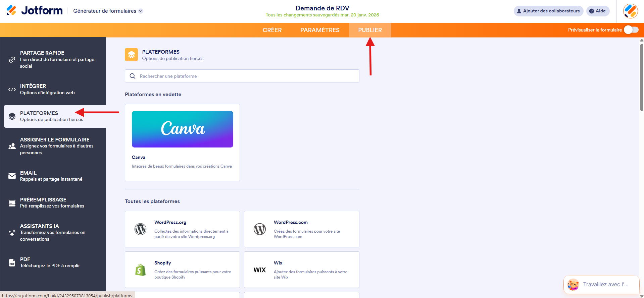Viewport: 644px width, 298px height.
Task: Switch to the CRÉER tab
Action: point(272,30)
